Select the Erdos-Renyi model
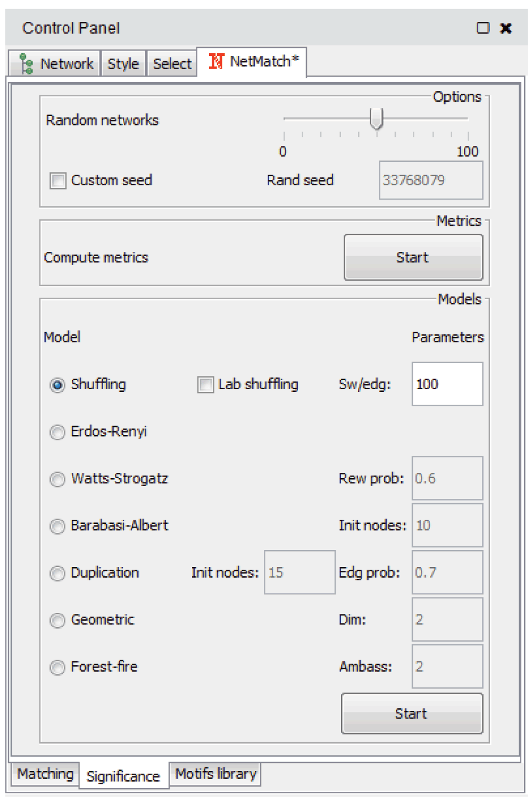 click(x=57, y=432)
